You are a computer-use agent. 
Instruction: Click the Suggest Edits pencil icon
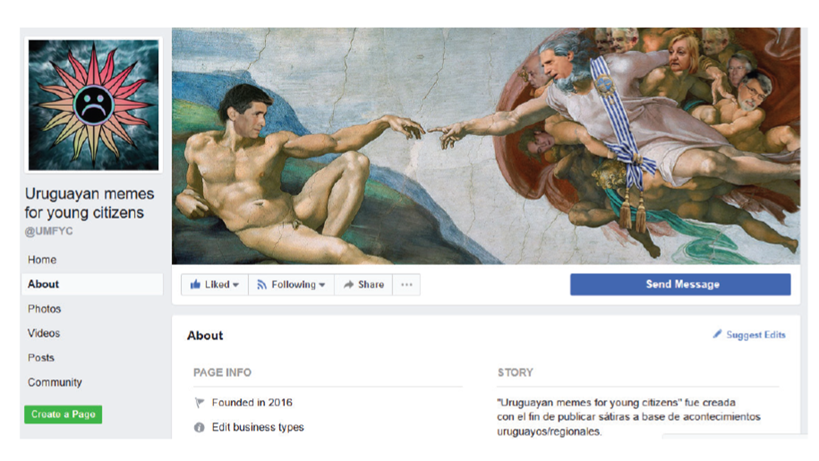click(718, 334)
